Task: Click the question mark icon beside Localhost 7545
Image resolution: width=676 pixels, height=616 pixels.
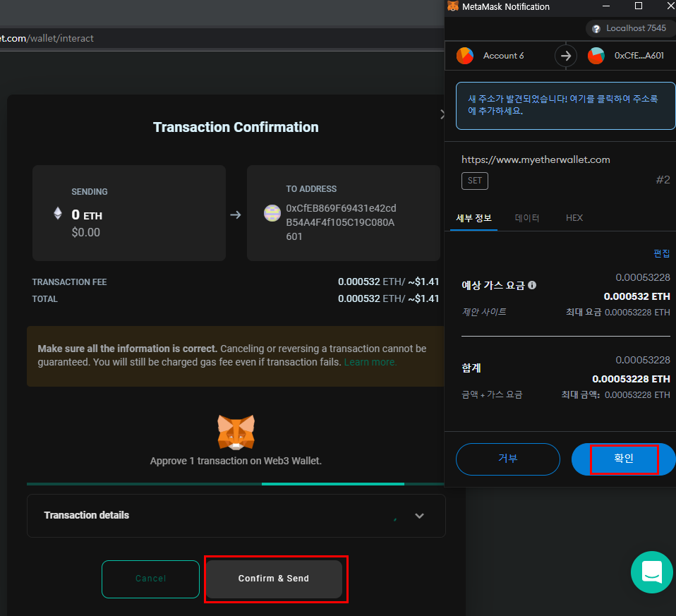Action: [x=596, y=29]
